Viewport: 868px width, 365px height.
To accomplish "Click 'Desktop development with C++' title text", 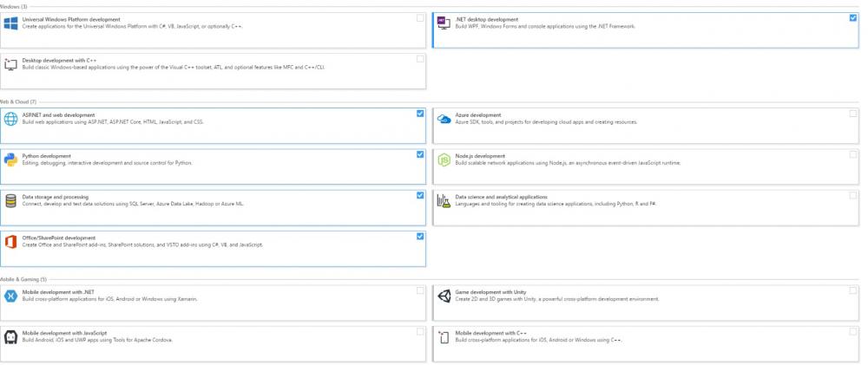I will point(60,61).
